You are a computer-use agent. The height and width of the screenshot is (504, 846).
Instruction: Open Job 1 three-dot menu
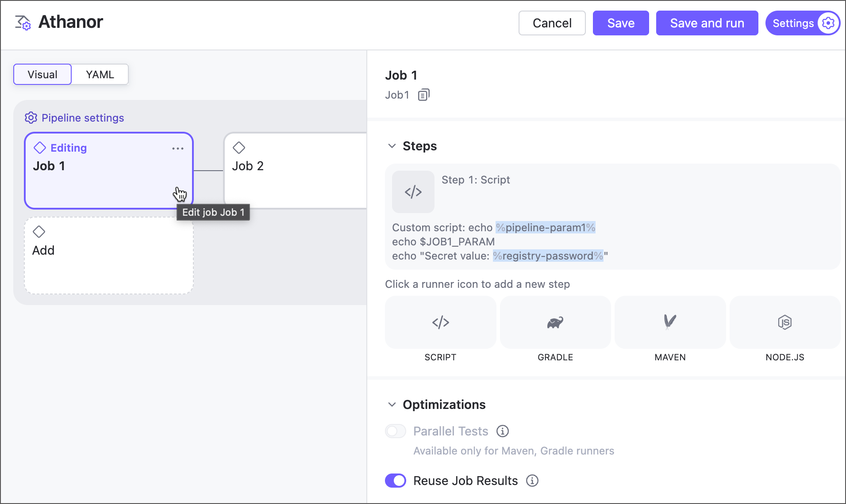coord(177,149)
